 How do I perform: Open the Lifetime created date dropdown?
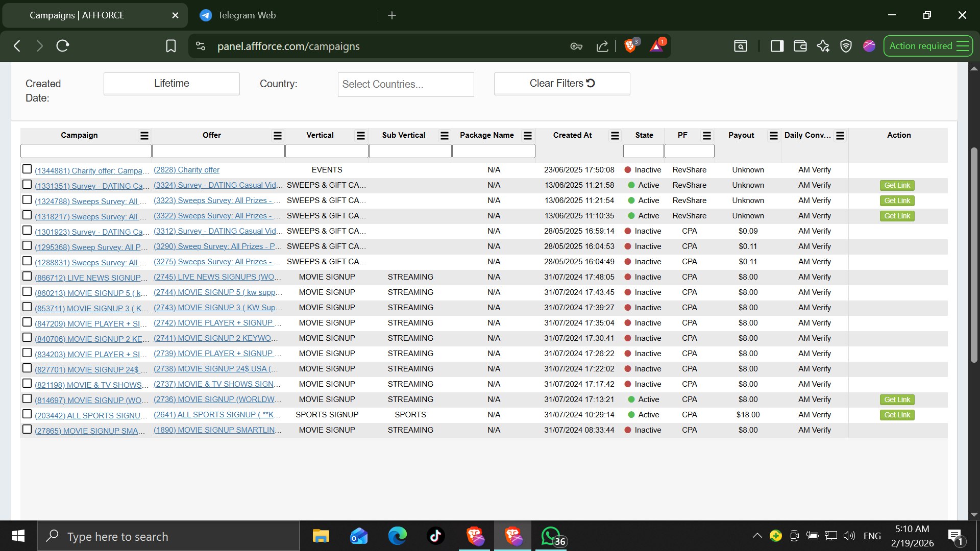coord(171,83)
